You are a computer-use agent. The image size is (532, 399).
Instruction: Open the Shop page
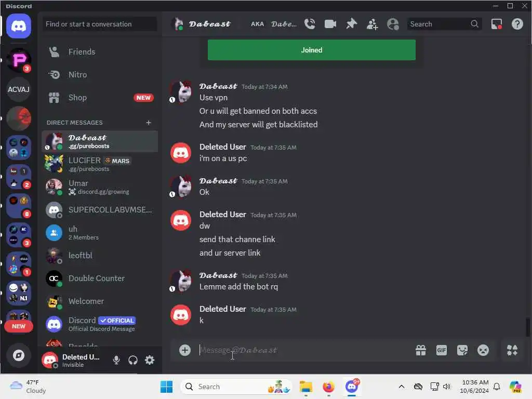(100, 98)
